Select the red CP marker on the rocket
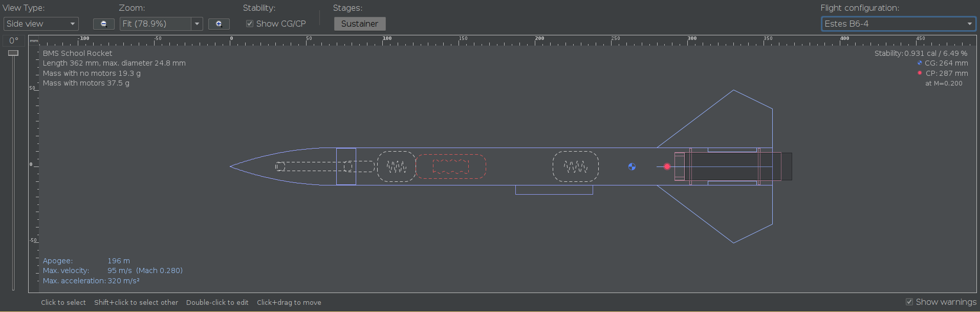 point(667,167)
